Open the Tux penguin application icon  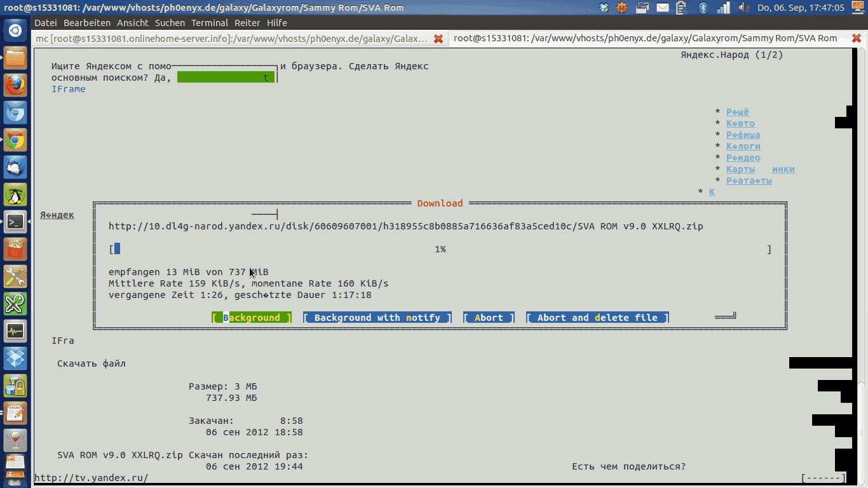15,194
